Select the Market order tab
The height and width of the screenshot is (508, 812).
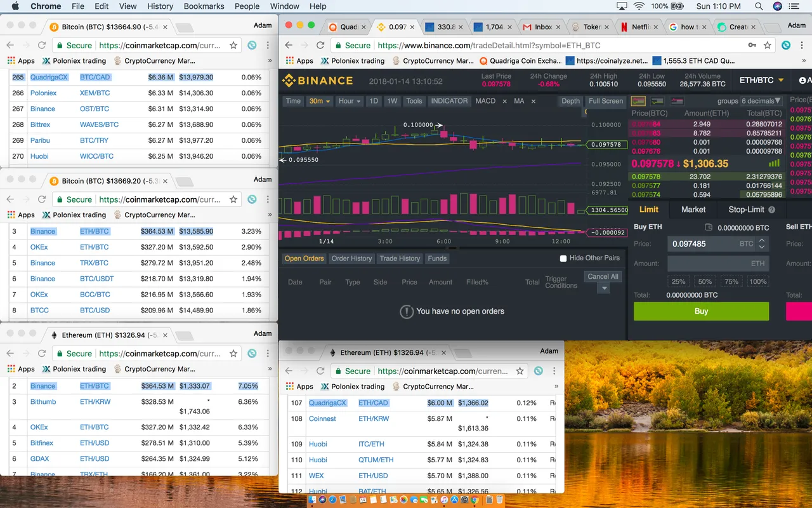click(693, 210)
